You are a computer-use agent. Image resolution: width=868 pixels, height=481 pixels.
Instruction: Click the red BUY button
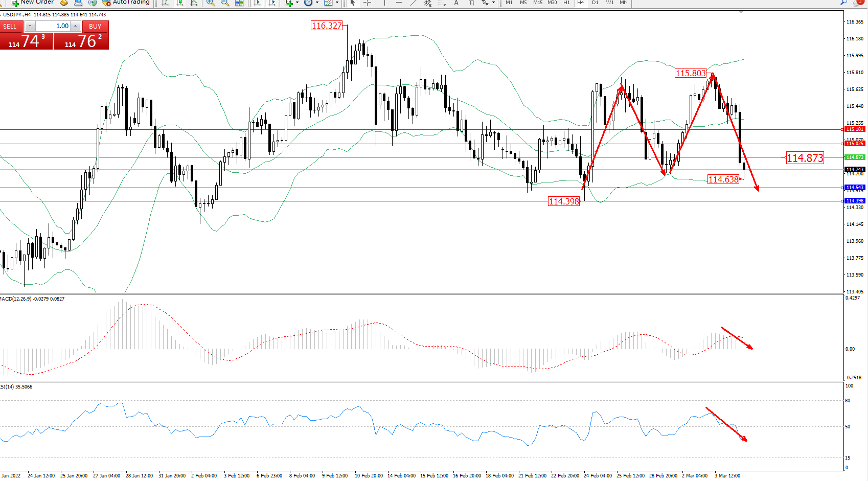click(95, 26)
